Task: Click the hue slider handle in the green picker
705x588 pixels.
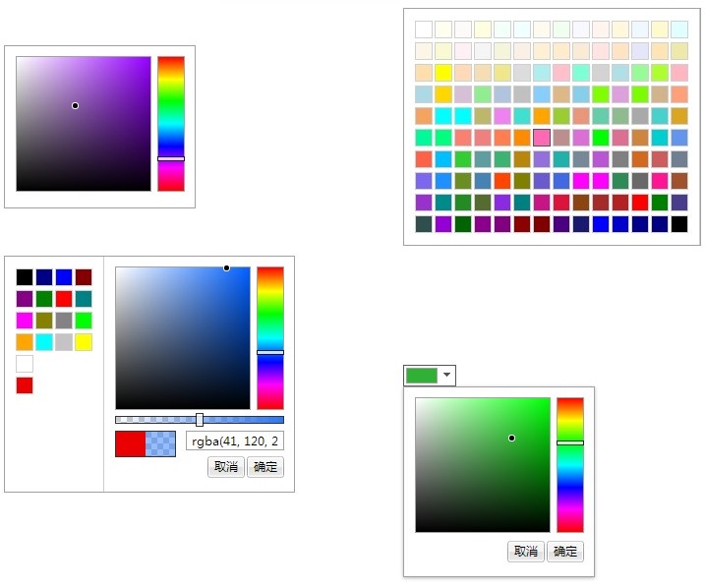Action: coord(570,442)
